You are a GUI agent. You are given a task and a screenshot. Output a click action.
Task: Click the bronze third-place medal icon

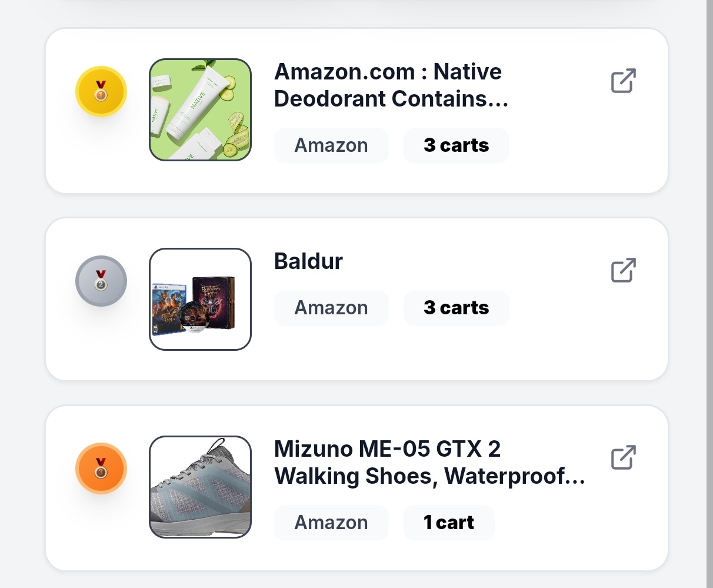click(101, 468)
